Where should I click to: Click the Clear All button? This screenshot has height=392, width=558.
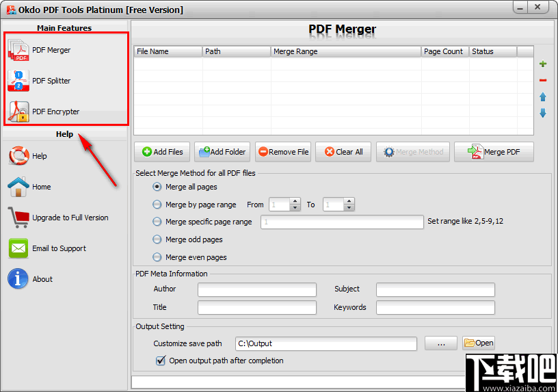coord(343,152)
